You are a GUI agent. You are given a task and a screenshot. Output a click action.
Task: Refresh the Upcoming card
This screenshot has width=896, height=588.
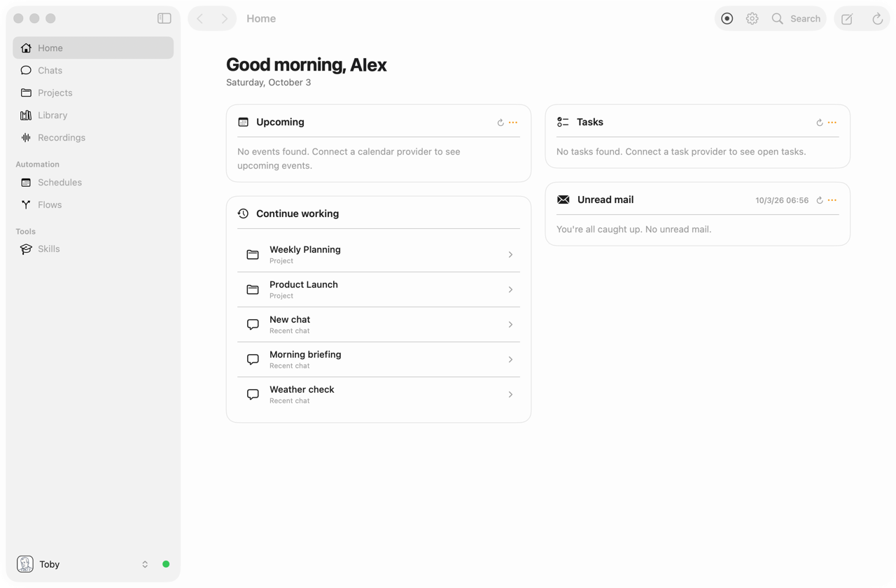[500, 122]
